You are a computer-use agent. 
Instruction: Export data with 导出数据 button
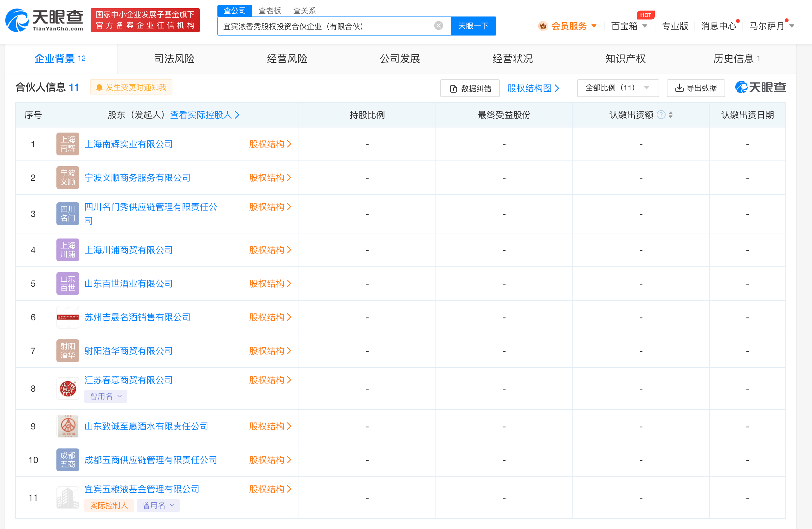click(x=696, y=88)
